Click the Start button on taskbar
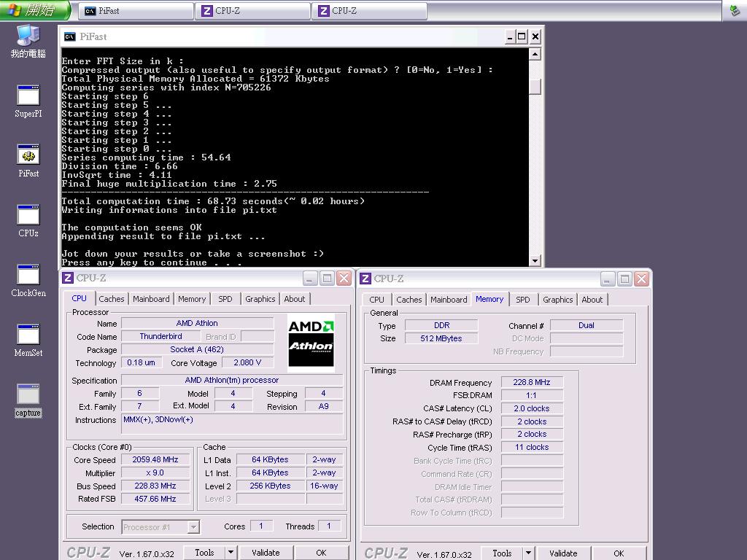The width and height of the screenshot is (747, 560). pyautogui.click(x=35, y=10)
